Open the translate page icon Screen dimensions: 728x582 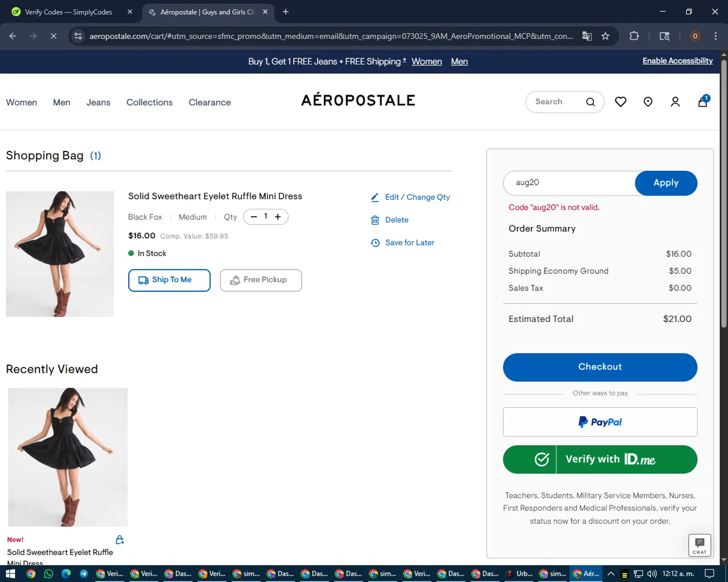click(x=587, y=36)
